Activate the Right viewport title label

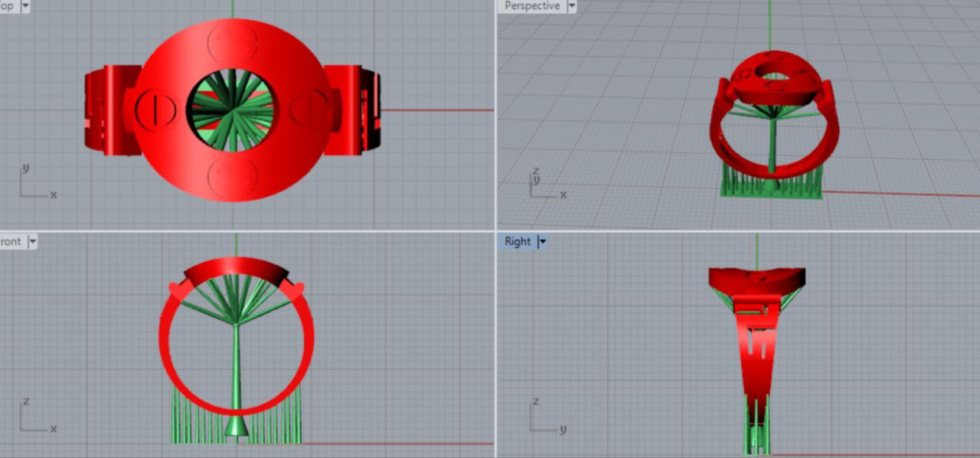pos(518,242)
